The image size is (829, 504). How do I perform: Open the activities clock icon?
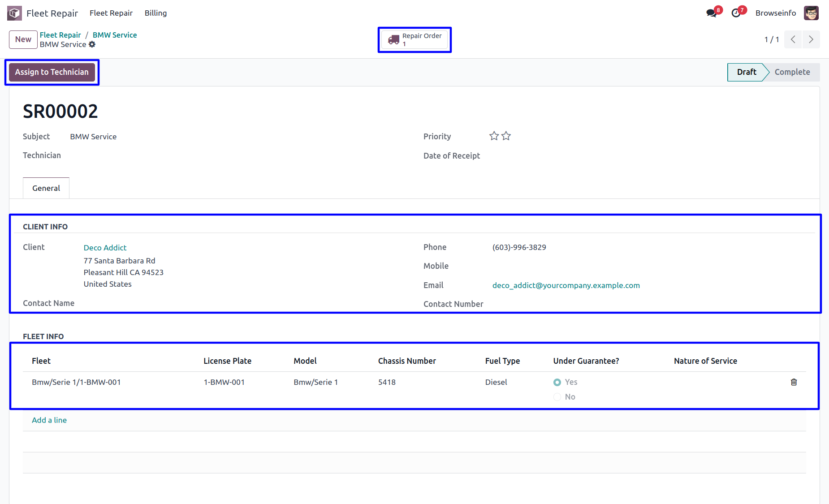tap(736, 13)
